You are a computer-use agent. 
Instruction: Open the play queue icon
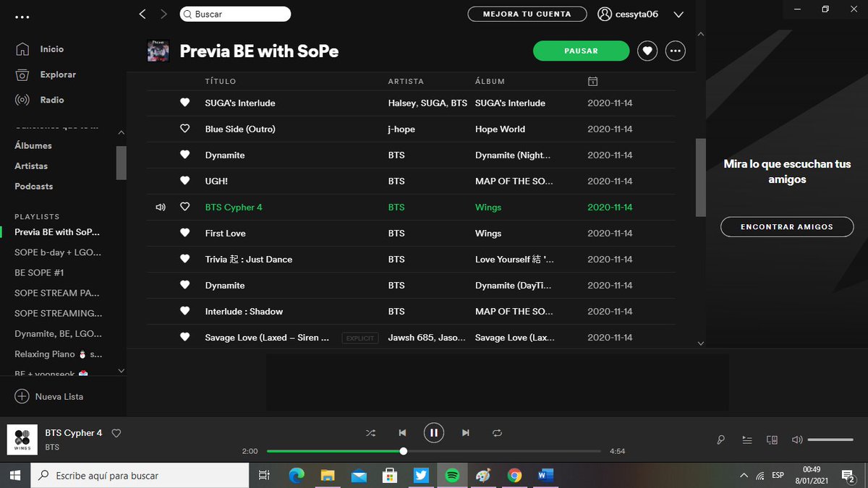coord(747,440)
